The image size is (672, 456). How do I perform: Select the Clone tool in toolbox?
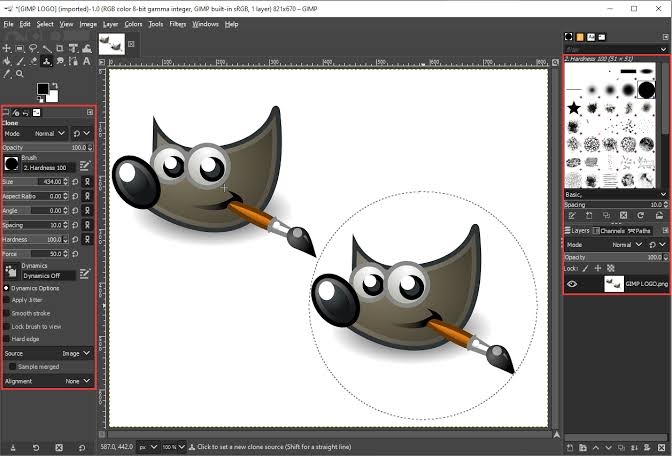tap(46, 61)
